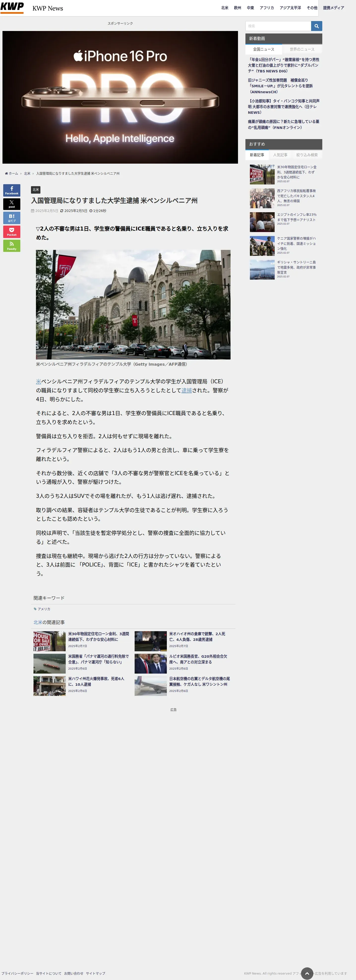The width and height of the screenshot is (356, 980).
Task: Open the 提携メディア menu item
Action: pyautogui.click(x=333, y=8)
